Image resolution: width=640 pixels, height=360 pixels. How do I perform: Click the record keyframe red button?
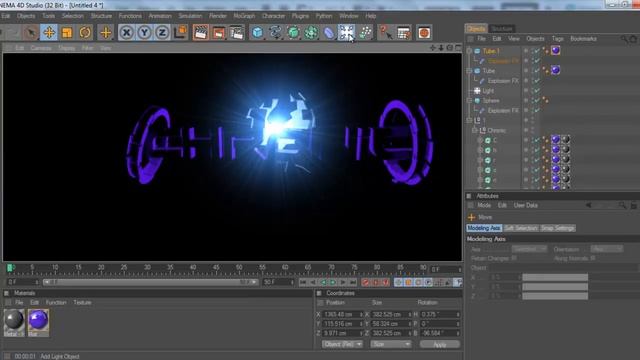pyautogui.click(x=365, y=282)
